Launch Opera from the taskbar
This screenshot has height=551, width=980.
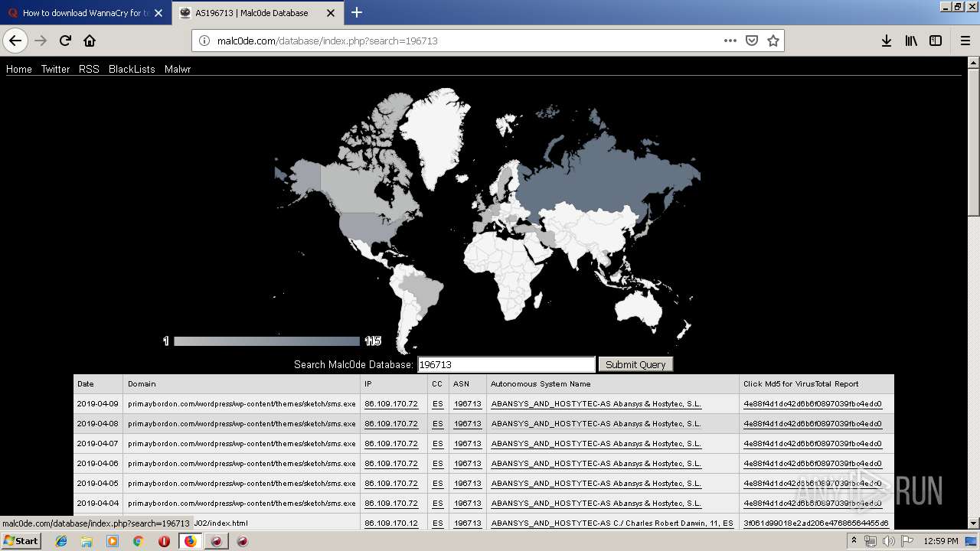point(164,541)
